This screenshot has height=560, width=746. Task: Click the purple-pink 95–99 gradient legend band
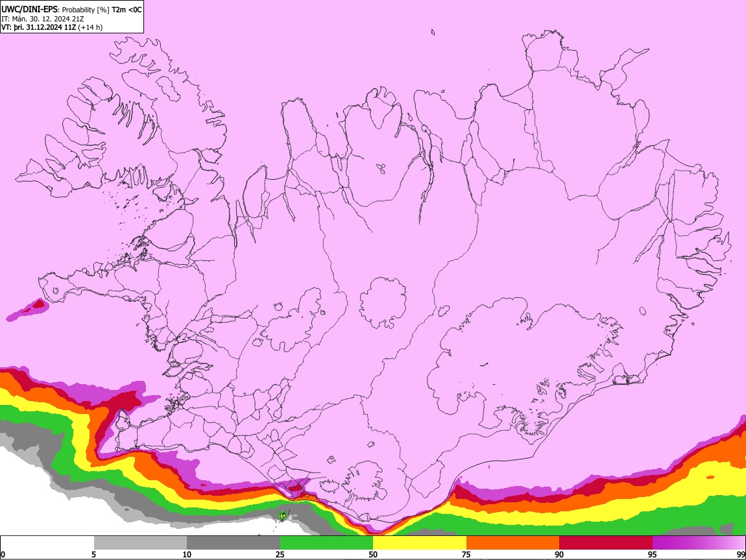(699, 543)
